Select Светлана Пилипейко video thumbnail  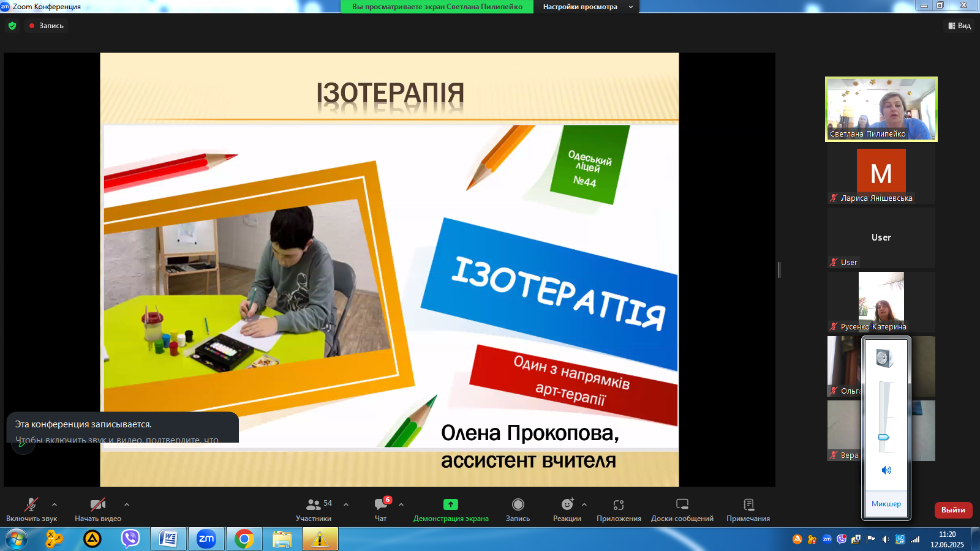coord(881,109)
